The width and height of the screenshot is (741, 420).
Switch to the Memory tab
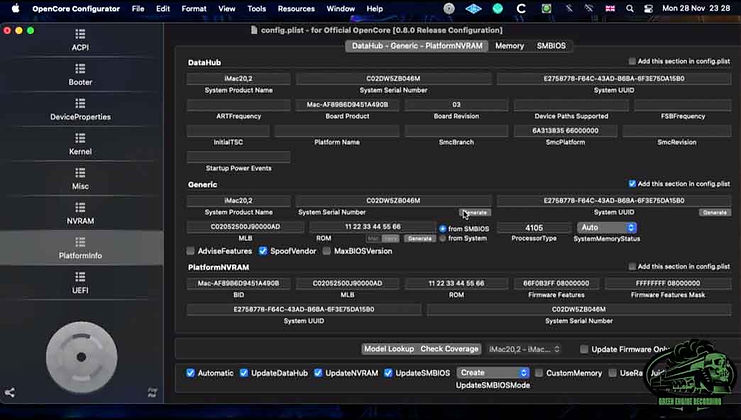click(509, 46)
